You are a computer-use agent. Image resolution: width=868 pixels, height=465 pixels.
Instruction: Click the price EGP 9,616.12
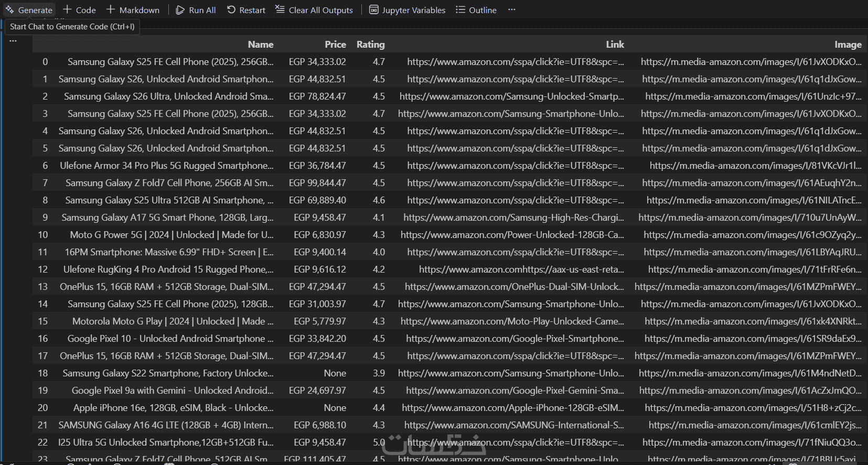click(320, 269)
